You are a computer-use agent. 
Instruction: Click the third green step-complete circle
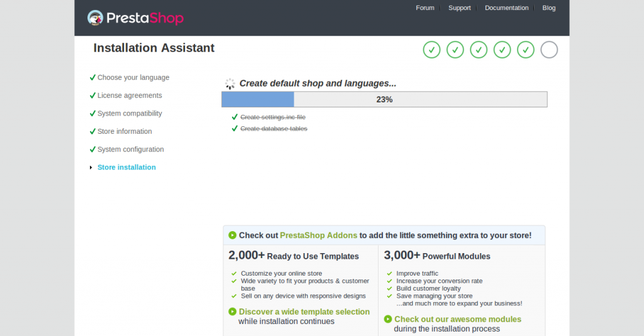(479, 50)
